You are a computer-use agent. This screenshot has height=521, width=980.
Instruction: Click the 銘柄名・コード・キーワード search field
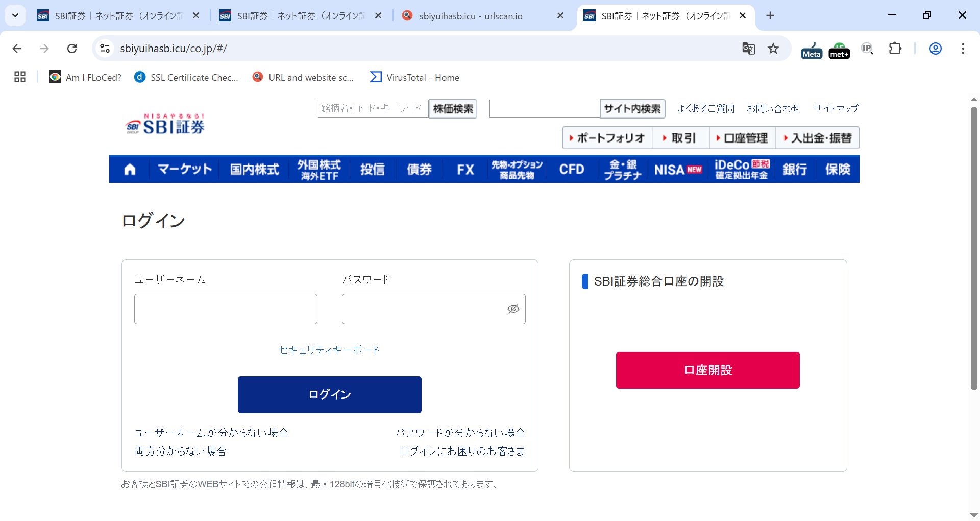373,109
